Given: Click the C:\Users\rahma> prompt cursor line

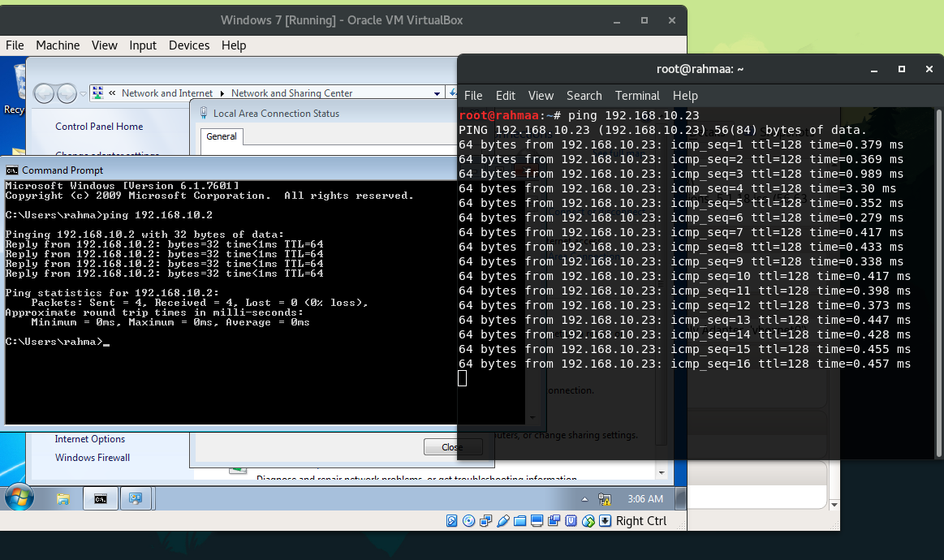Looking at the screenshot, I should click(x=57, y=342).
